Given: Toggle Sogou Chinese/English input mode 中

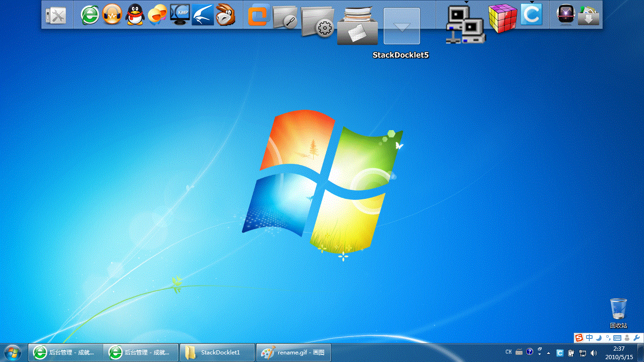Looking at the screenshot, I should tap(590, 338).
